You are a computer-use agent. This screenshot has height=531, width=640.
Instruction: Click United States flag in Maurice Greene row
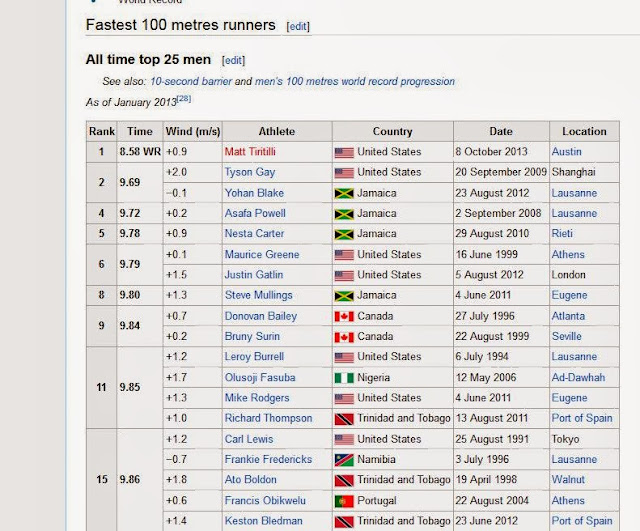pos(344,255)
